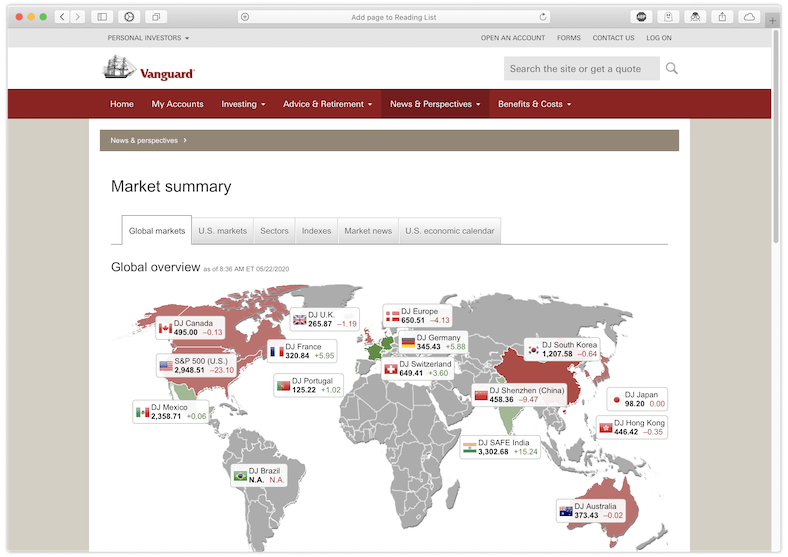Click the Forms link
Screen dimensions: 788x557
[x=568, y=38]
